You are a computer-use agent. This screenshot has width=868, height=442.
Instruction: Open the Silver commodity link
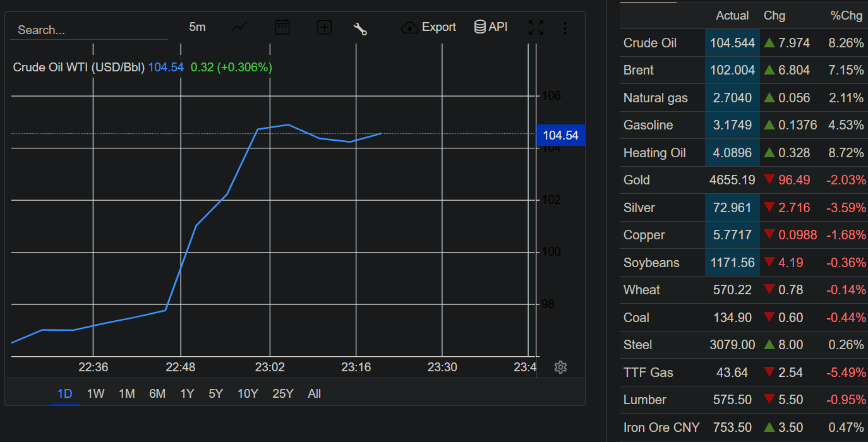(x=639, y=208)
